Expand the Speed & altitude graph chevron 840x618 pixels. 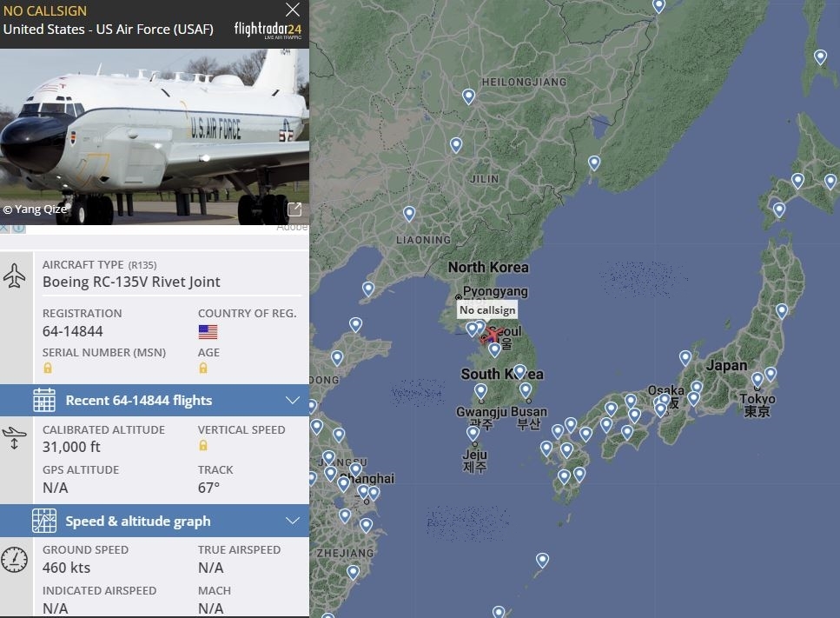coord(293,521)
